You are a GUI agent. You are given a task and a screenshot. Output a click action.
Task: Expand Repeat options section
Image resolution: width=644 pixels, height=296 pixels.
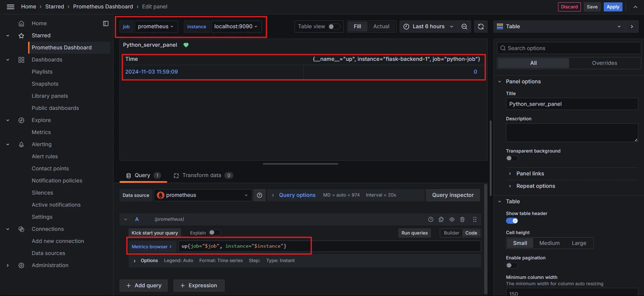pos(536,186)
